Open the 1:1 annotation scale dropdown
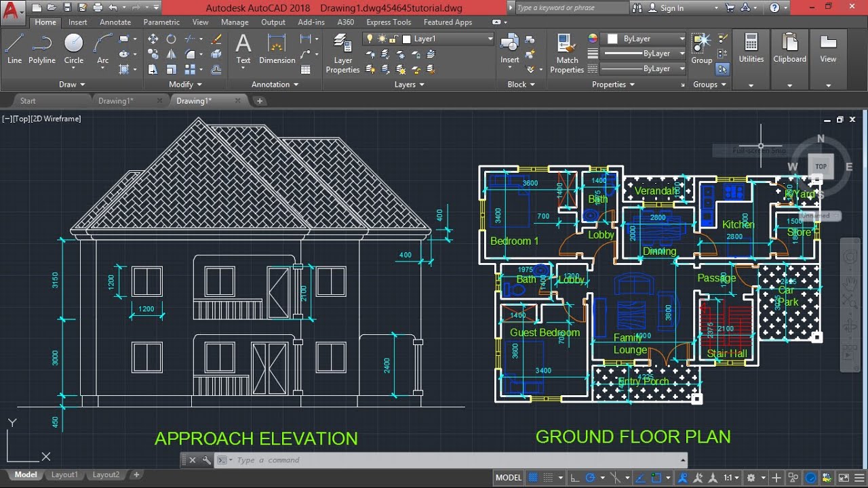Image resolution: width=868 pixels, height=488 pixels. pyautogui.click(x=731, y=478)
